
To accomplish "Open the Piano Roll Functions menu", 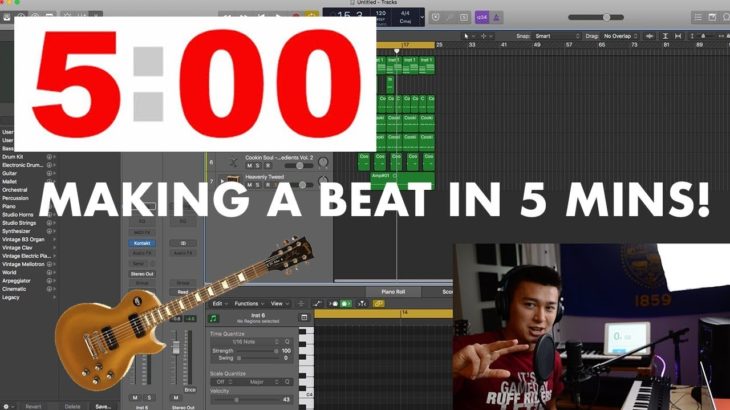I will (x=249, y=304).
